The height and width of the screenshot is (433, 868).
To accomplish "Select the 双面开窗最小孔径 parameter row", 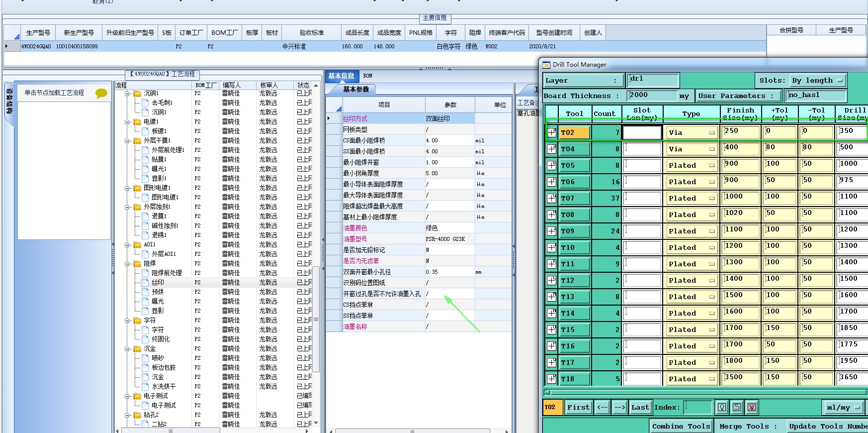I will pyautogui.click(x=419, y=272).
